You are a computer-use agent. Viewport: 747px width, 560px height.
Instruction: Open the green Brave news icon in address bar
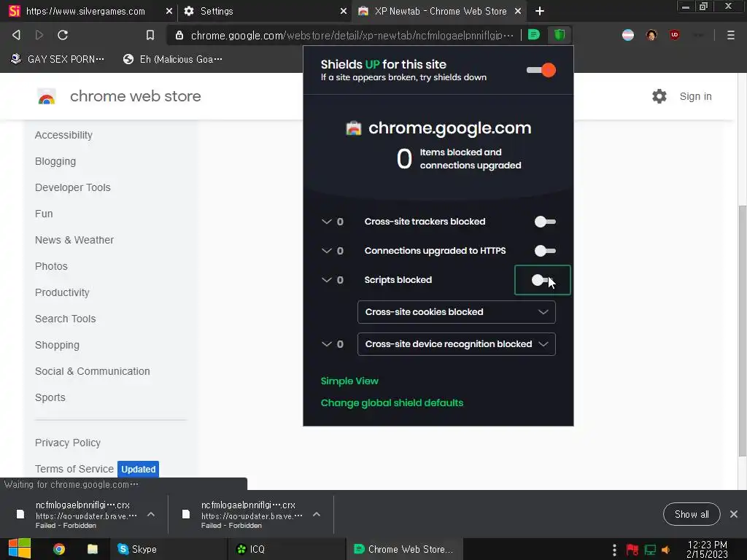coord(534,35)
